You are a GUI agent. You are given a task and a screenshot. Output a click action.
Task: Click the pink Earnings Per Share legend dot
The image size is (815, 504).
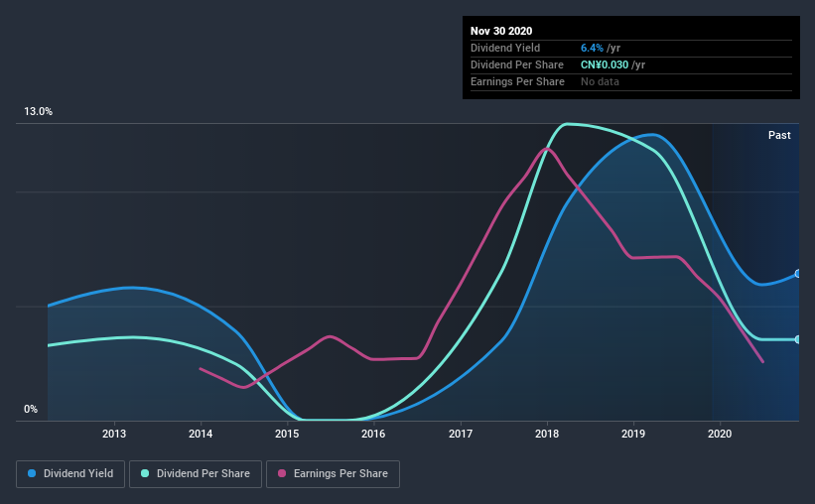[x=282, y=473]
